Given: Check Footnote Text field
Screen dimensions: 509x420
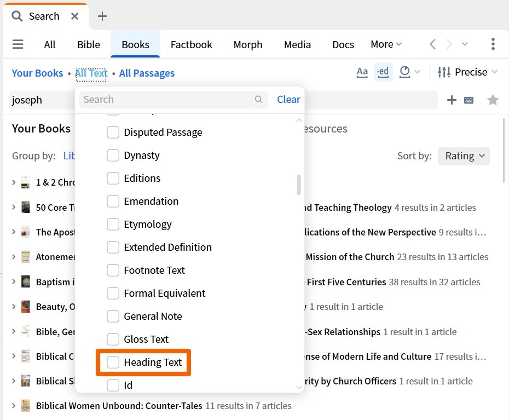Looking at the screenshot, I should (113, 271).
